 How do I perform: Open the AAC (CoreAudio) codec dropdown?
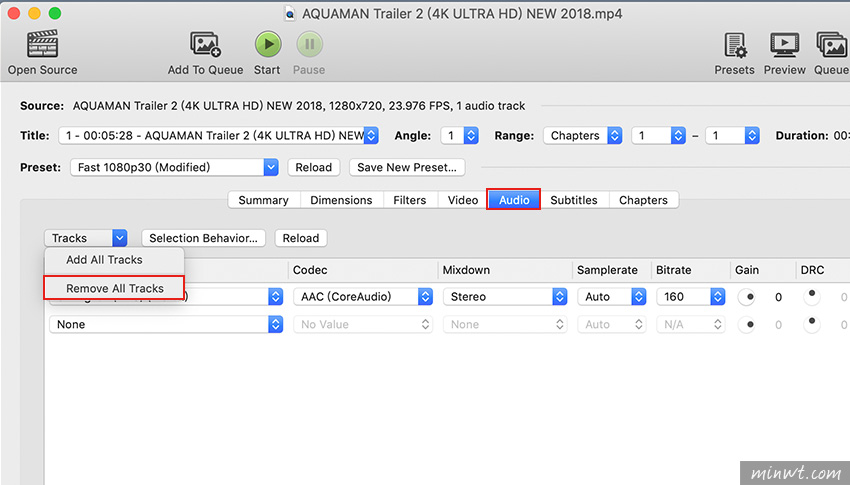[363, 296]
